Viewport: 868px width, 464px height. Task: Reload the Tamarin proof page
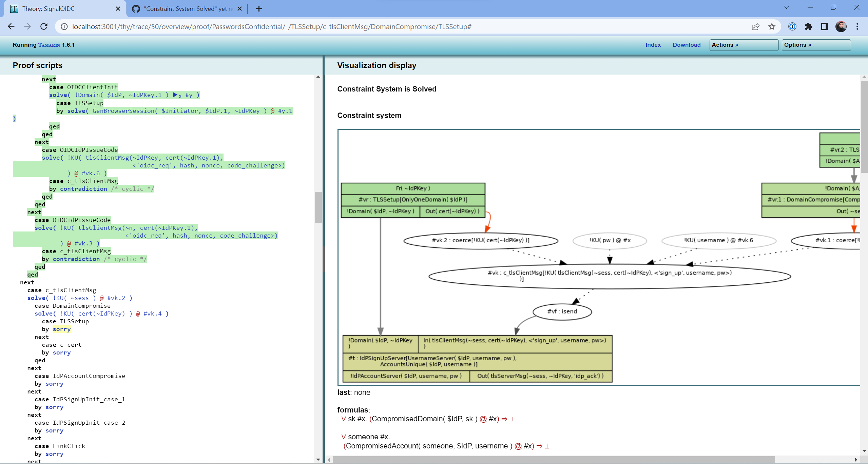tap(44, 26)
